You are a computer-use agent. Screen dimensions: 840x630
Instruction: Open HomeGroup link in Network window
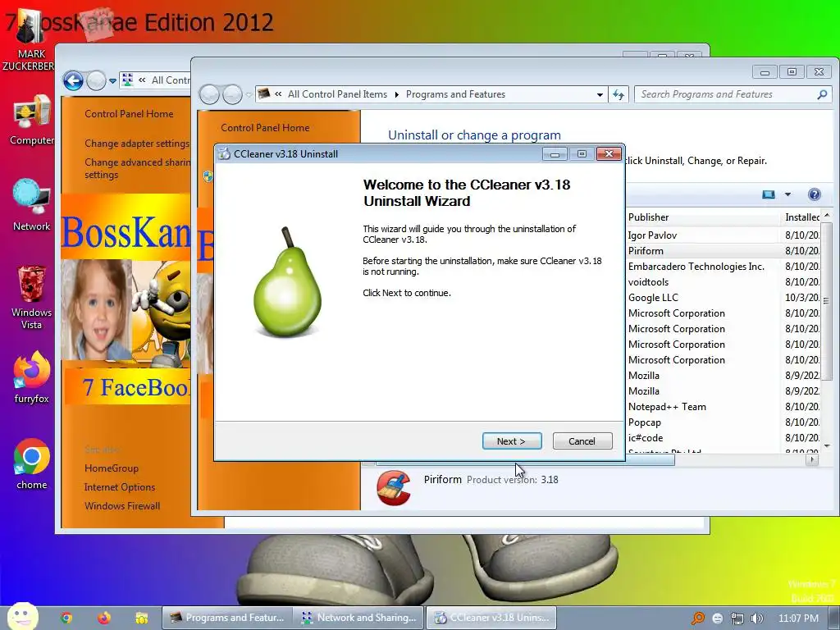(112, 468)
